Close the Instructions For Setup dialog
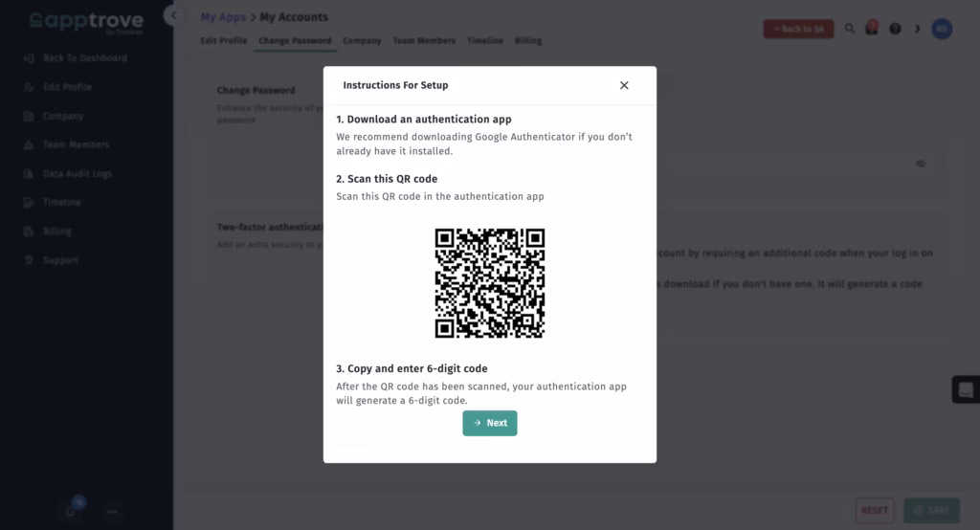 (624, 85)
